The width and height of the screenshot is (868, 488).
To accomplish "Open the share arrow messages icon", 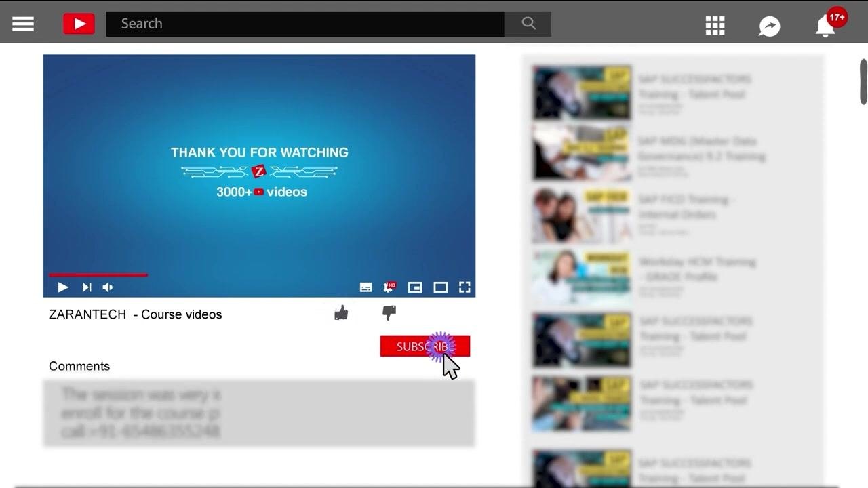I will click(770, 26).
